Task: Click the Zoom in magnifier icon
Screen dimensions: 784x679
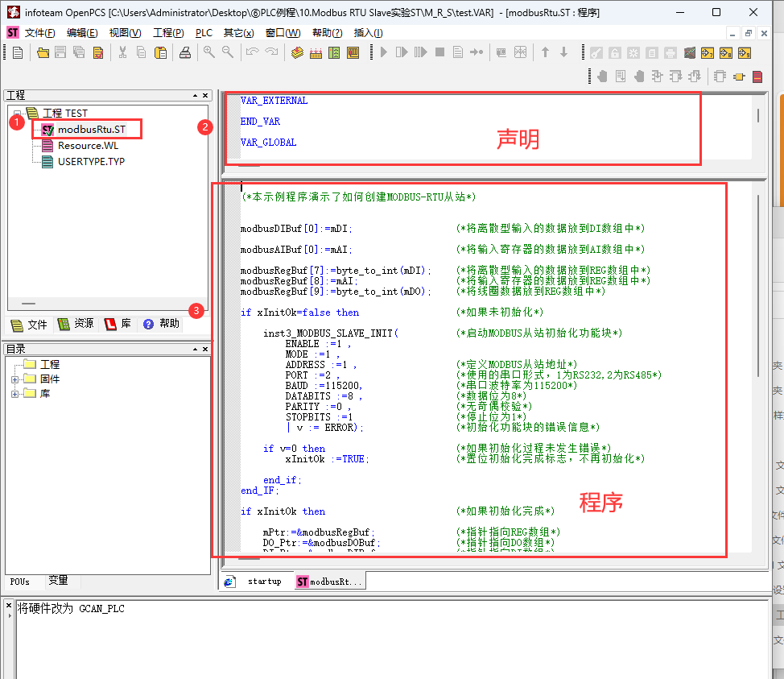Action: coord(208,52)
